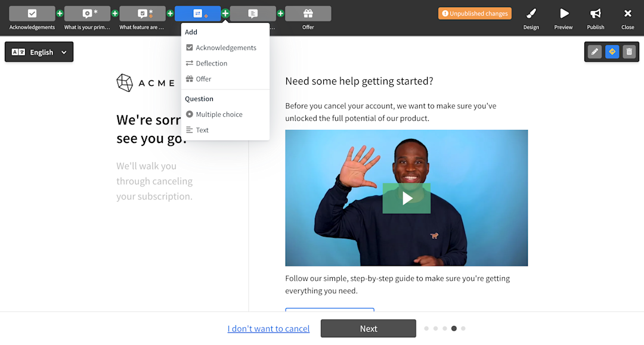Viewport: 644px width, 345px height.
Task: Add Acknowledgements from the Add menu
Action: [x=225, y=48]
